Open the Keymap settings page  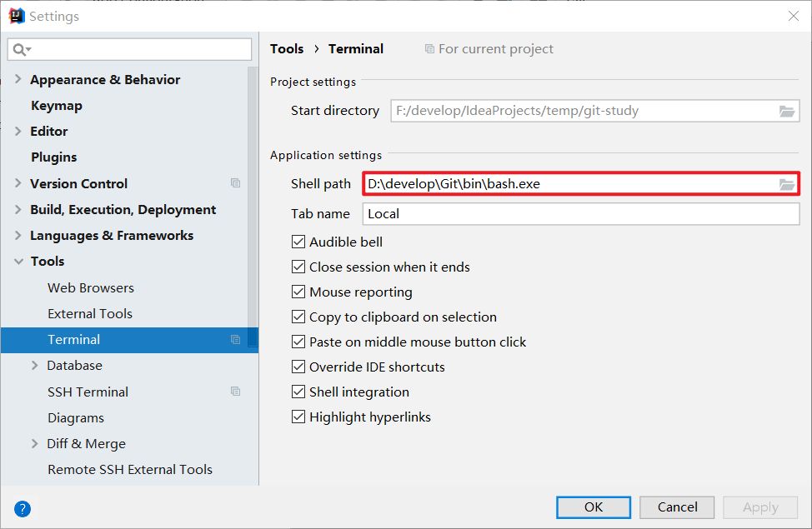pyautogui.click(x=57, y=106)
